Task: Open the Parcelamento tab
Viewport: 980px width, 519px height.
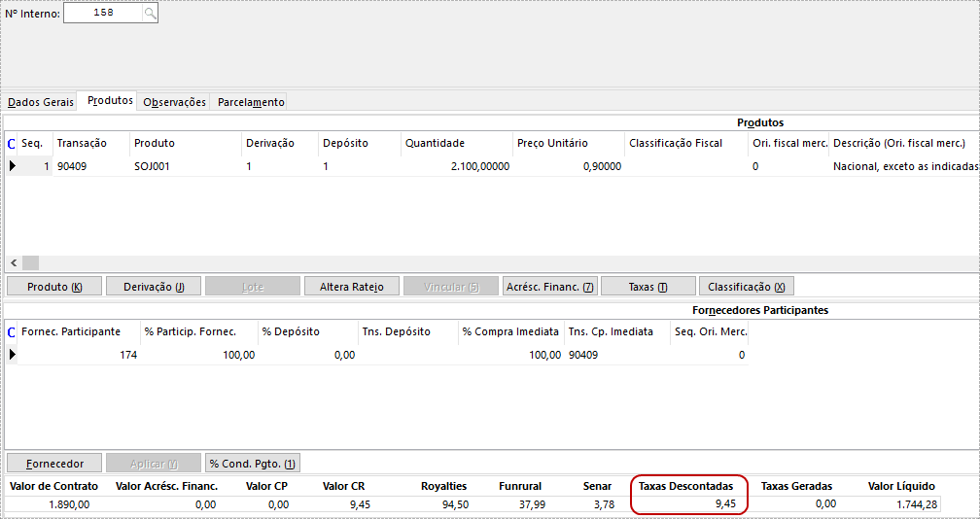Action: click(x=251, y=102)
